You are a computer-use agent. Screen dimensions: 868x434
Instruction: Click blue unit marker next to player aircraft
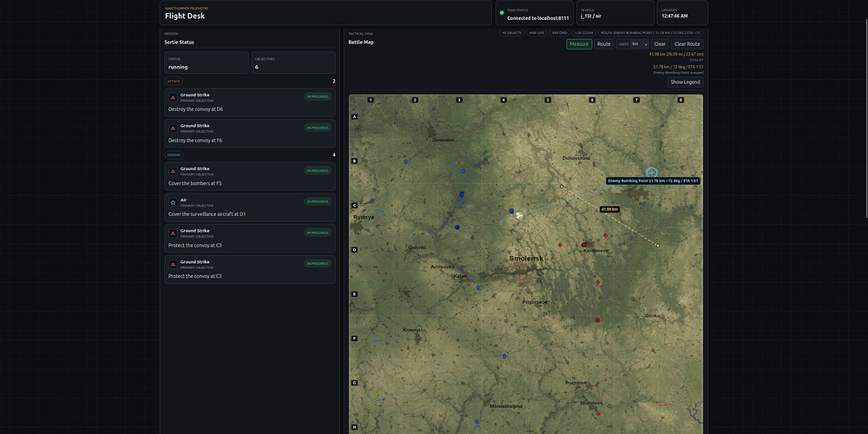tap(511, 211)
